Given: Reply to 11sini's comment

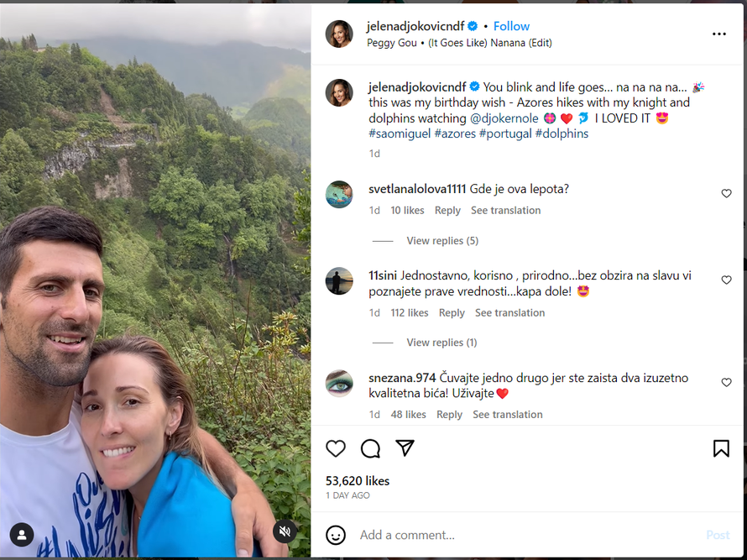Looking at the screenshot, I should [x=452, y=313].
